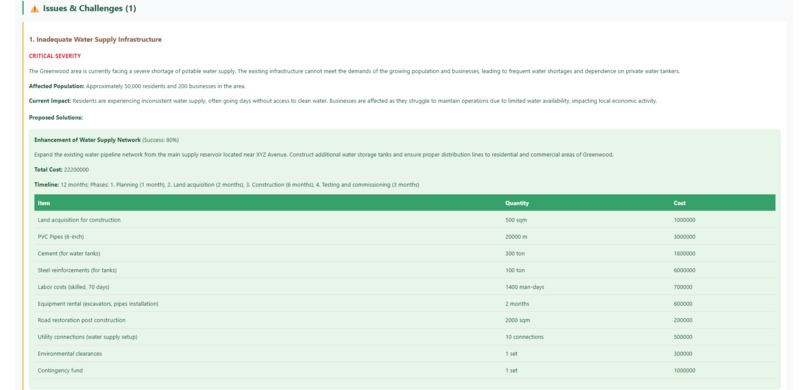Click the "300 ton" quantity cell

point(516,253)
